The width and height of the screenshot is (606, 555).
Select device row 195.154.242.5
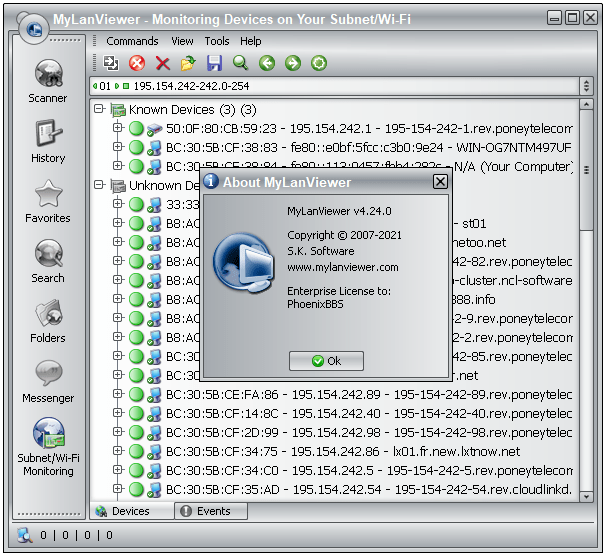(x=369, y=470)
